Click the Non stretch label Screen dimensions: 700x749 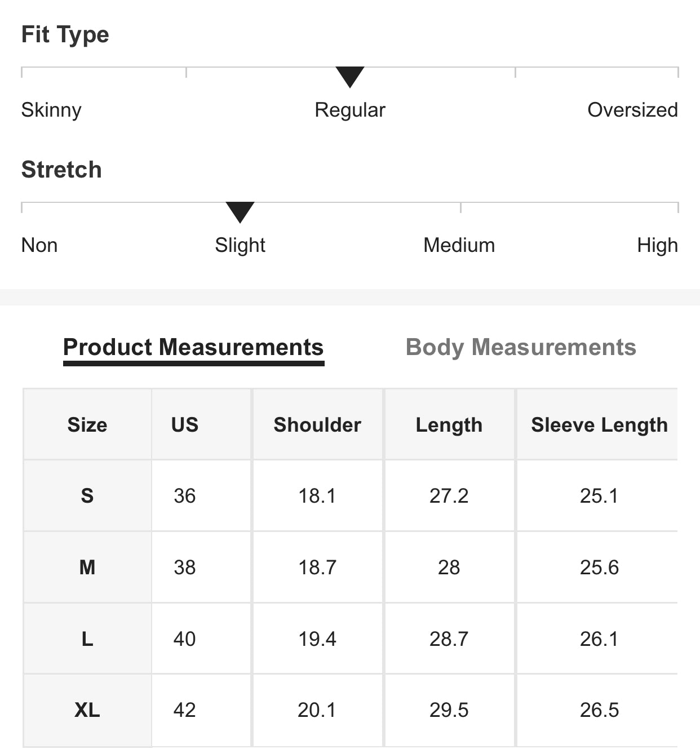coord(39,245)
